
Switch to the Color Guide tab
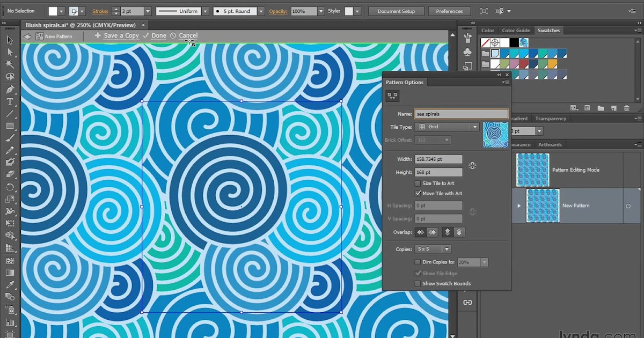coord(516,30)
